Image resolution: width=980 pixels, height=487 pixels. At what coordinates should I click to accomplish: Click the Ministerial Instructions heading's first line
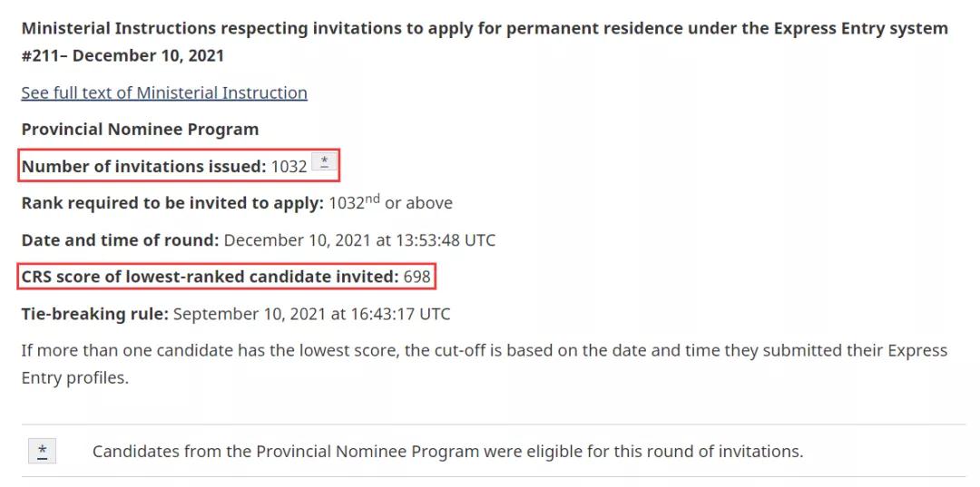(485, 28)
